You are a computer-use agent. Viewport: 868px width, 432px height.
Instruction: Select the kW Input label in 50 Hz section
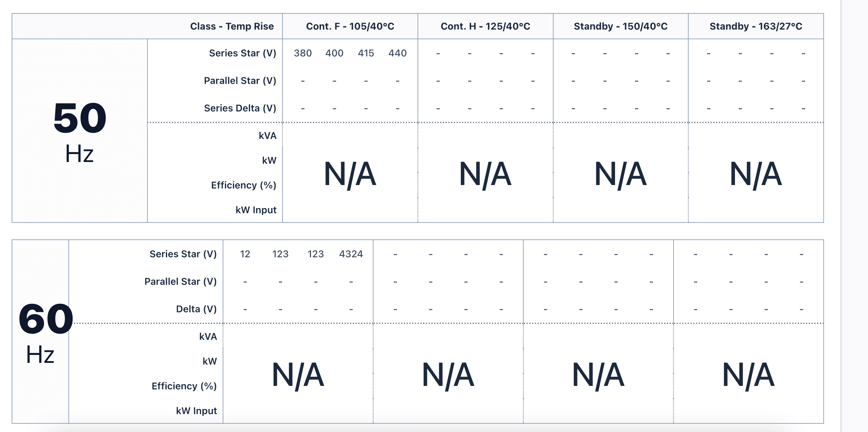256,210
